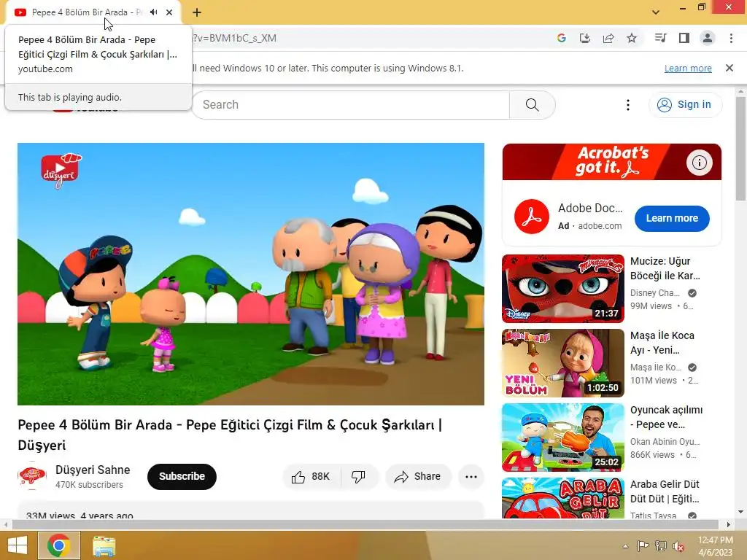747x560 pixels.
Task: Click the Düşyeri logo watermark in the video
Action: pyautogui.click(x=61, y=171)
